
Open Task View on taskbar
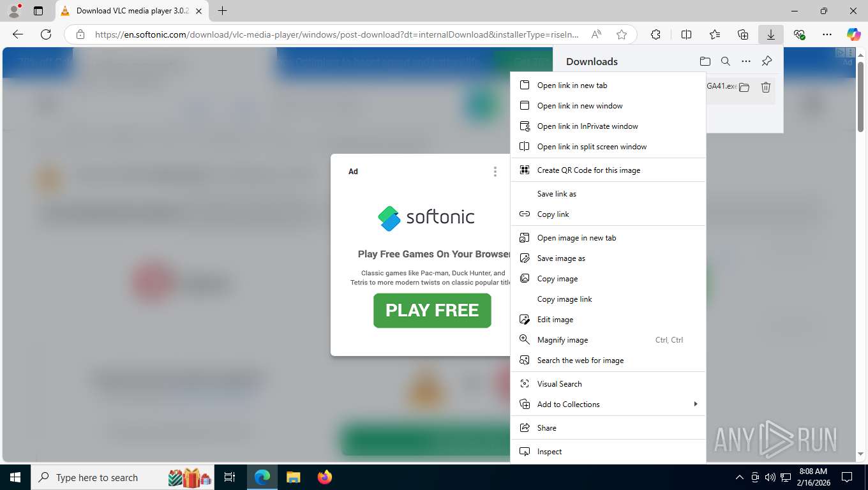[230, 477]
